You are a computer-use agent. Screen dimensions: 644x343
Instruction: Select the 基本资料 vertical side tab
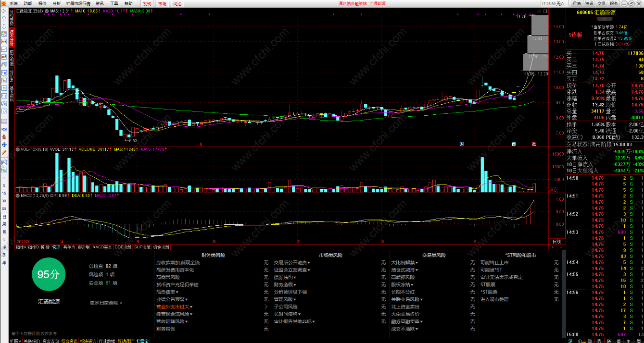tap(12, 94)
